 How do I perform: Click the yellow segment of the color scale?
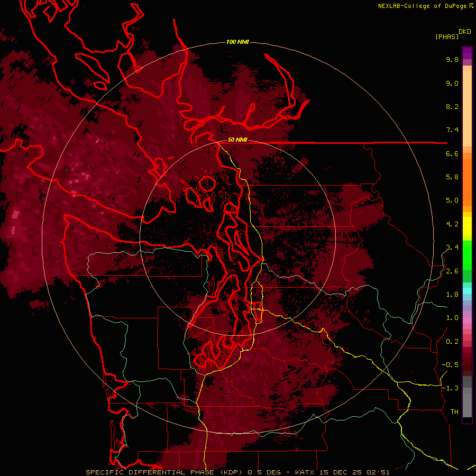[467, 226]
